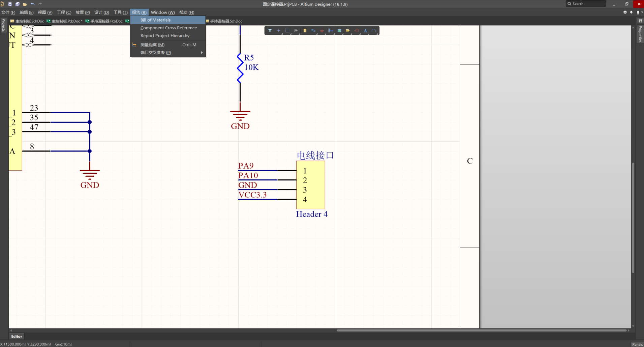644x347 pixels.
Task: Click the Place Port icon
Action: click(x=348, y=31)
